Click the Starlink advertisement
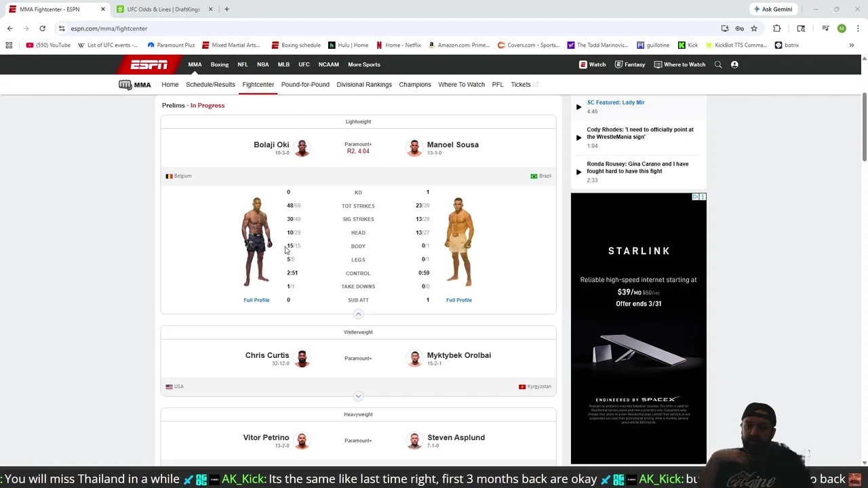The height and width of the screenshot is (488, 868). coord(638,329)
